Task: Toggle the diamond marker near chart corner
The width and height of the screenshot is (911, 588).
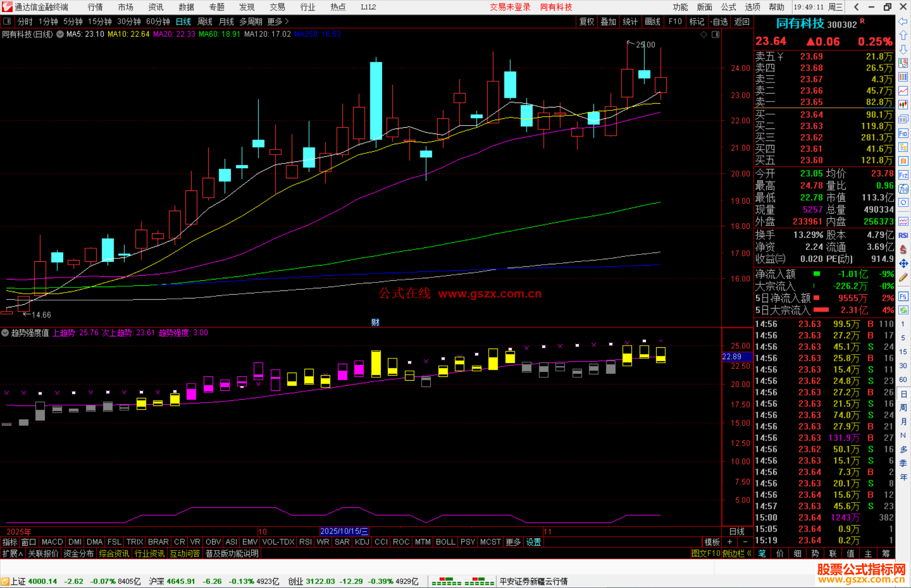Action: 703,35
